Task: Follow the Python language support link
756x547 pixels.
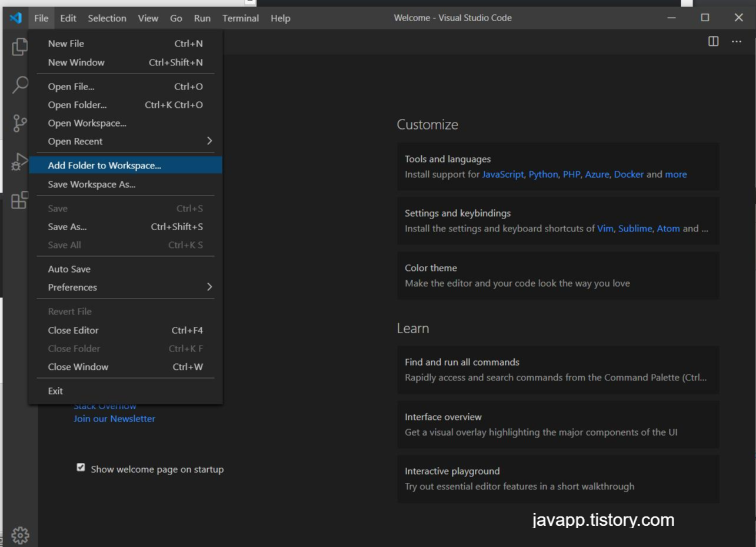Action: click(x=543, y=174)
